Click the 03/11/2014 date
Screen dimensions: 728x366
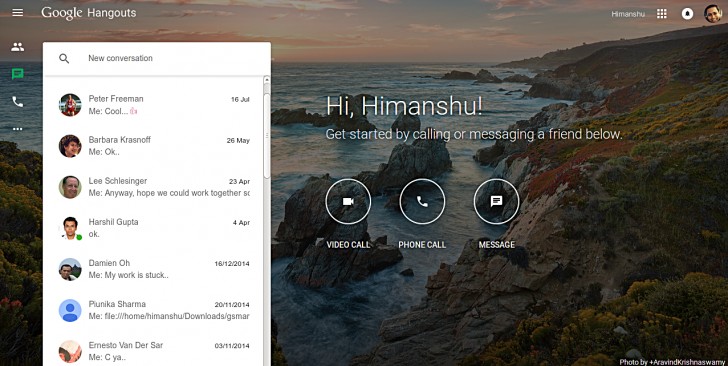pos(232,346)
